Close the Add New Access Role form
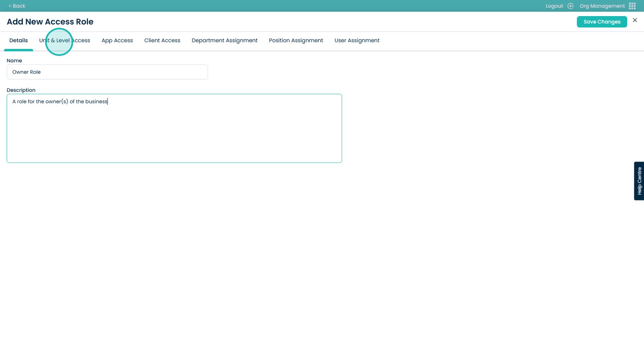The image size is (644, 362). point(635,20)
